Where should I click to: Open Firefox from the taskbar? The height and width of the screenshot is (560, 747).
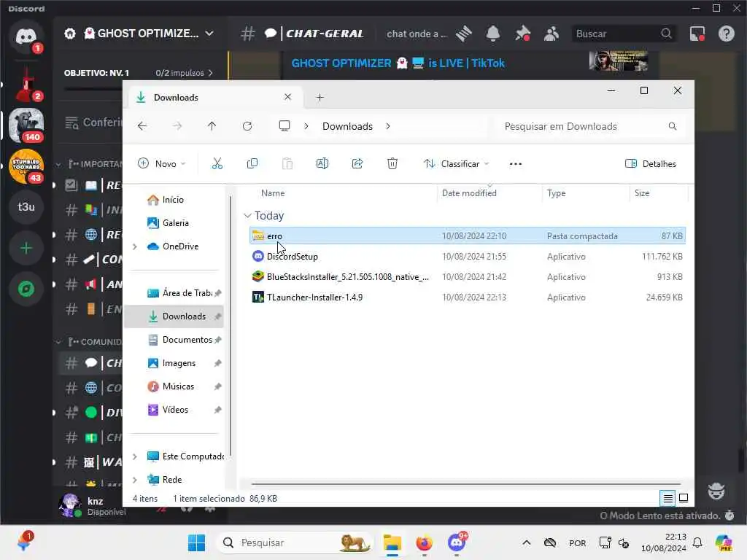(424, 542)
